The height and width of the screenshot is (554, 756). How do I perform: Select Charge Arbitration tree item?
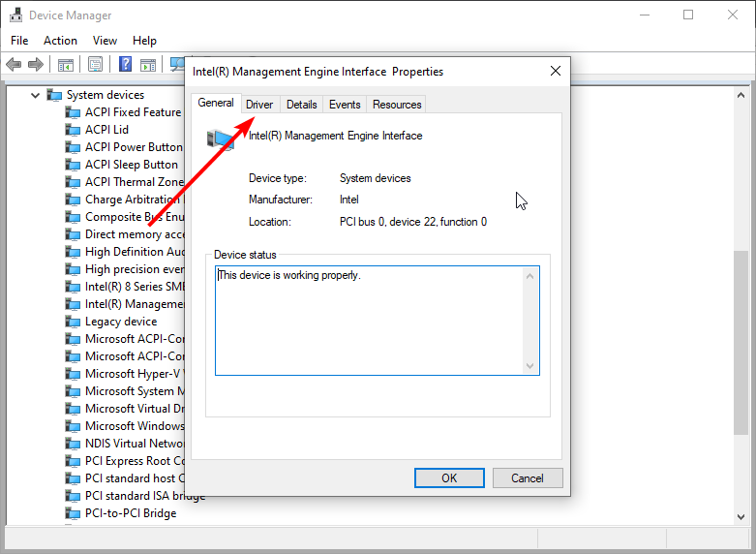[x=134, y=200]
